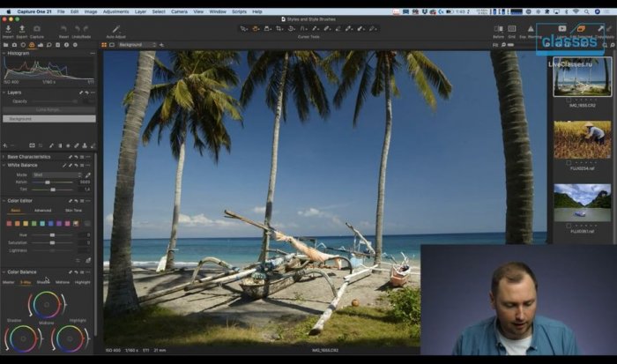Select the river landscape thumbnail
This screenshot has height=364, width=617.
point(583,203)
